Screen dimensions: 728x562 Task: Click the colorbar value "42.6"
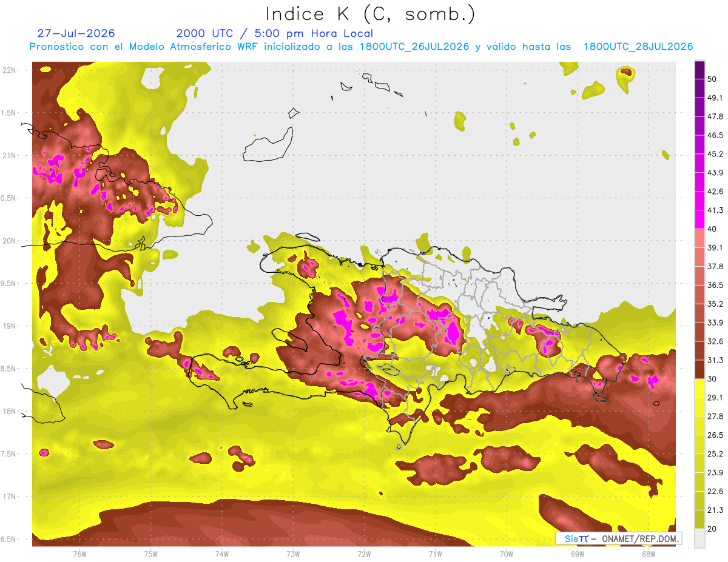[x=715, y=192]
